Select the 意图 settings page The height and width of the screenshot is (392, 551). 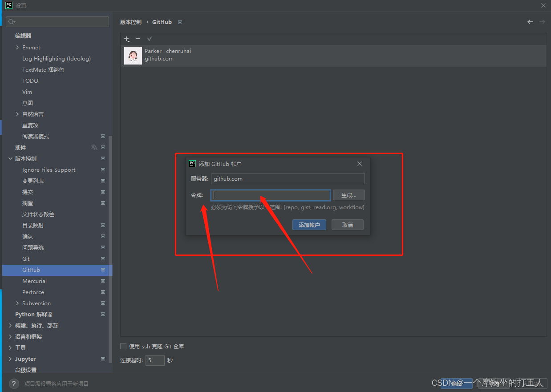(28, 103)
